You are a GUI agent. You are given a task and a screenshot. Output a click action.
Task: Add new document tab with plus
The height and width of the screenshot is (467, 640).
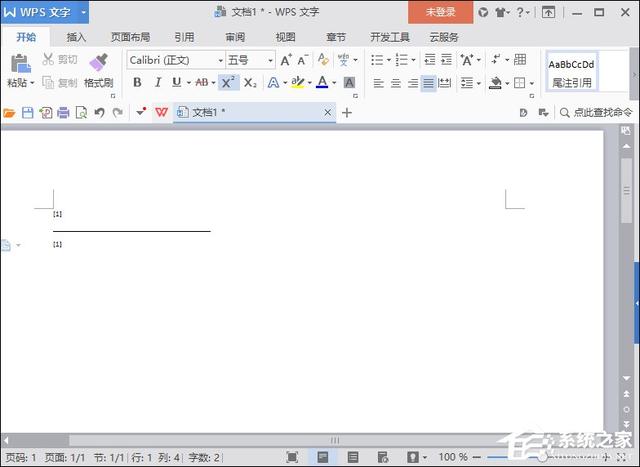click(347, 113)
